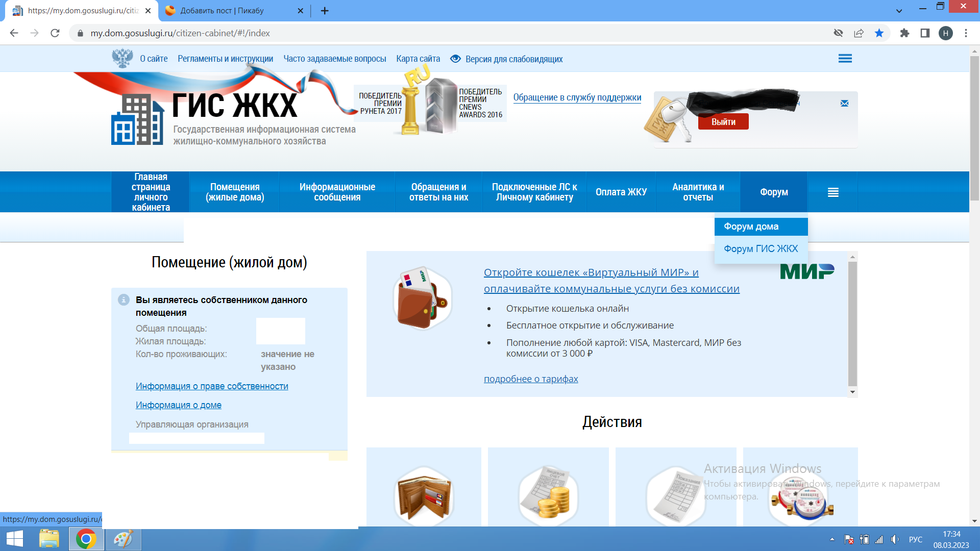Click the Chrome profile avatar H
Viewport: 980px width, 551px height.
945,33
